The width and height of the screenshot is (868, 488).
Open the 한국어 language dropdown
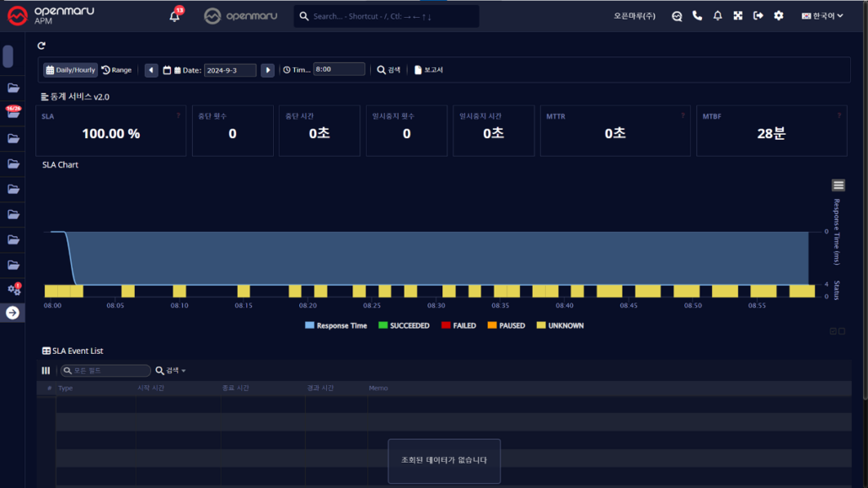tap(822, 16)
